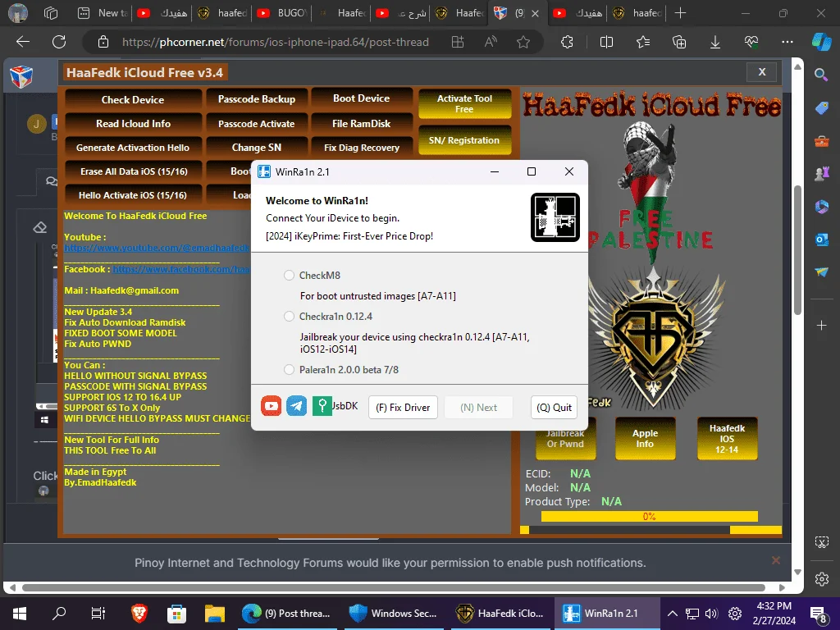Click browser back arrow icon
Screen dimensions: 840x630
click(x=23, y=42)
